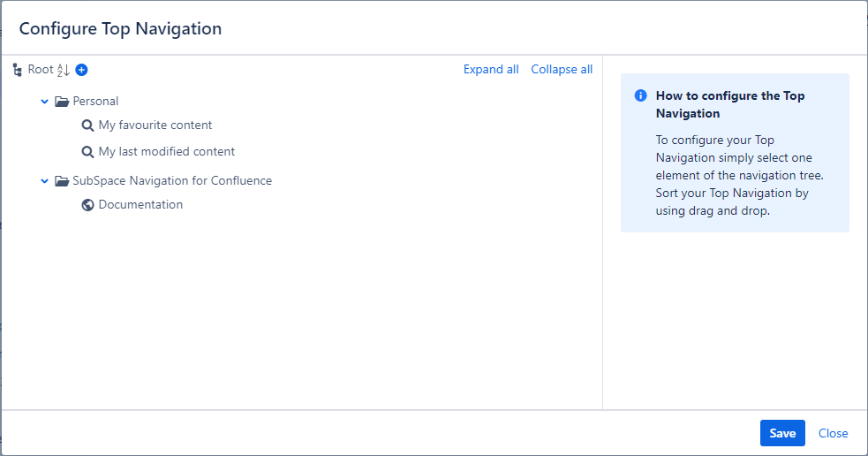Close the Configure Top Navigation dialog
This screenshot has height=456, width=868.
click(833, 433)
